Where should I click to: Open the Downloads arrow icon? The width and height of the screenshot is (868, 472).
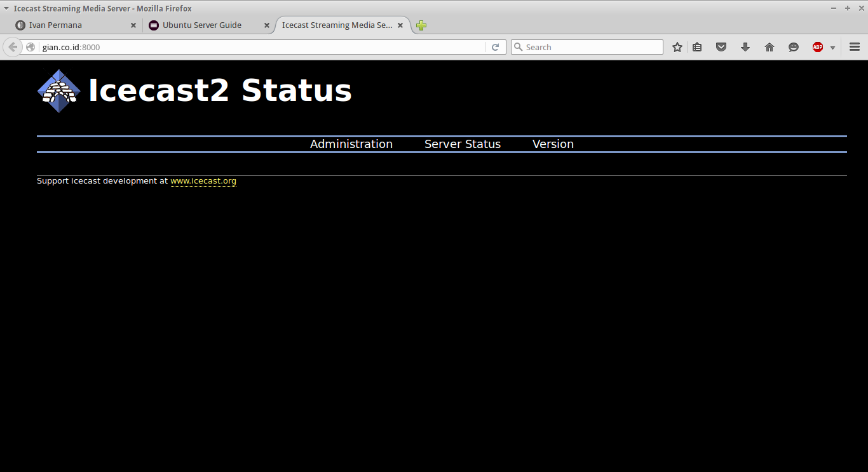click(x=745, y=47)
